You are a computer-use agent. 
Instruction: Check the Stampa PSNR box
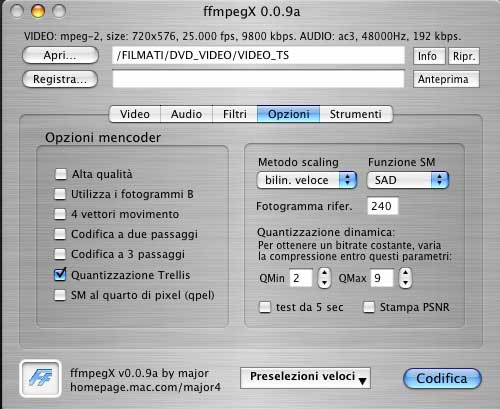tap(369, 307)
